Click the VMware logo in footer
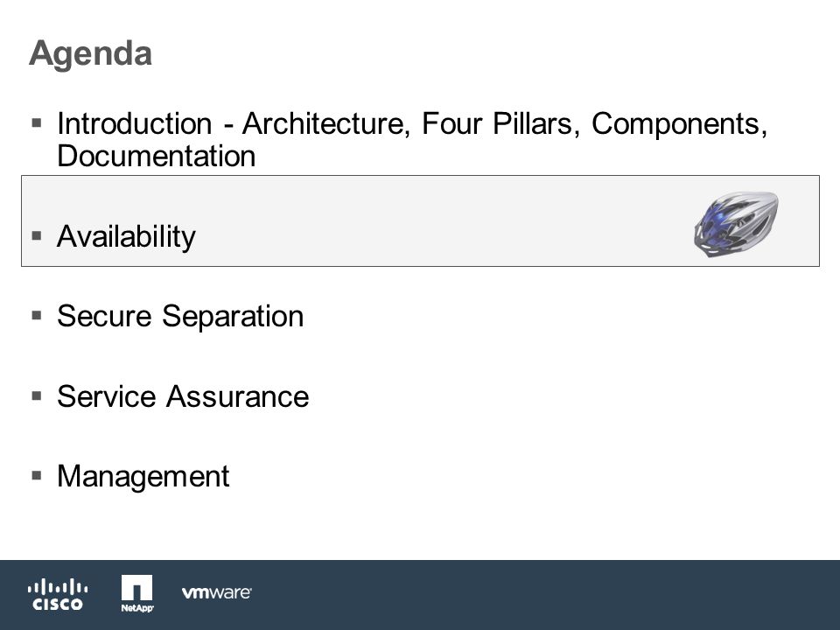This screenshot has height=630, width=840. point(216,592)
